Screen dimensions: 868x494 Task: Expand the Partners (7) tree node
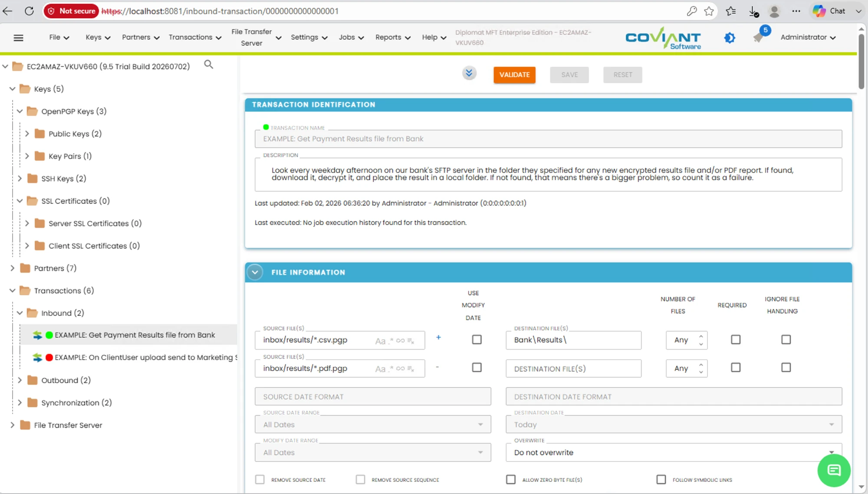13,268
